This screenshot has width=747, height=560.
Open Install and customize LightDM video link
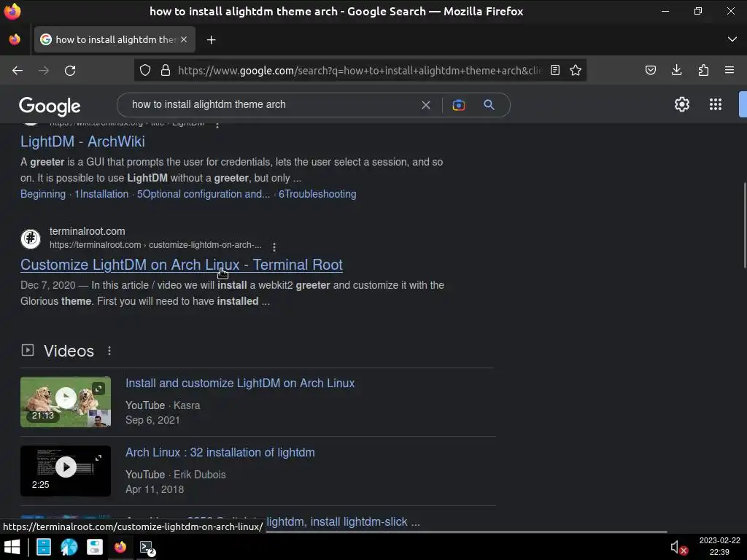click(x=240, y=383)
